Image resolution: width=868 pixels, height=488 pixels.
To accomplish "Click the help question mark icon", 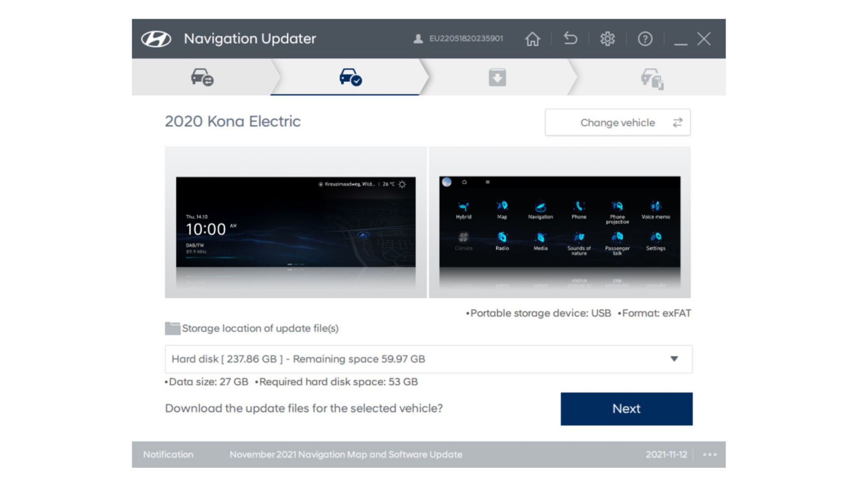I will coord(645,38).
